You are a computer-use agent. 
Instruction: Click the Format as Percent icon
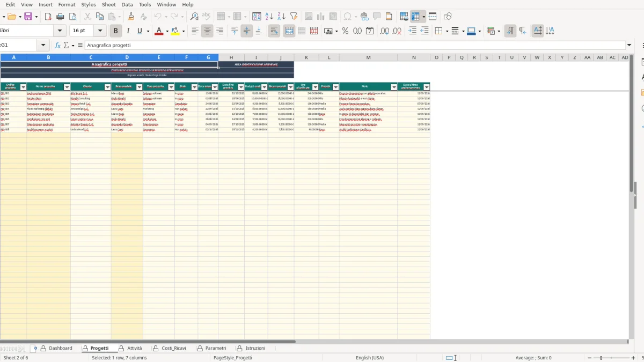[345, 31]
